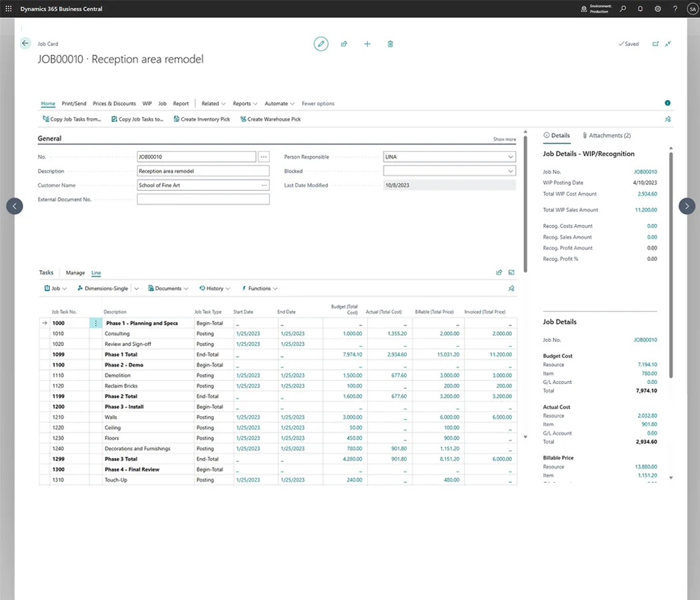Click Phase 2 Total budget 1,600.00
Screen dimensions: 700x600
pos(353,397)
